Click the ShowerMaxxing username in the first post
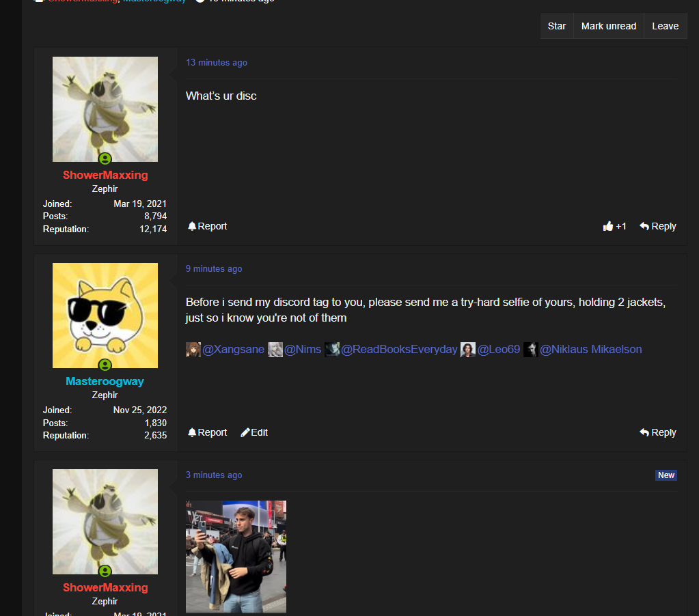The height and width of the screenshot is (616, 699). click(x=105, y=175)
